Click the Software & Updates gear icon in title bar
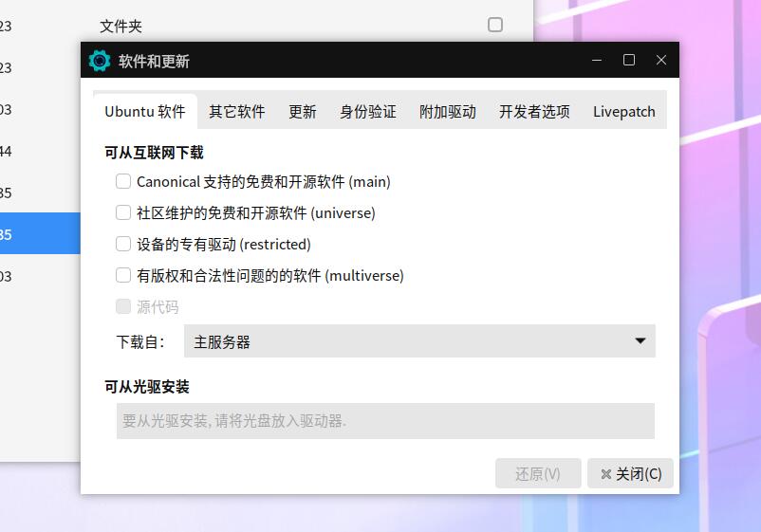 100,61
